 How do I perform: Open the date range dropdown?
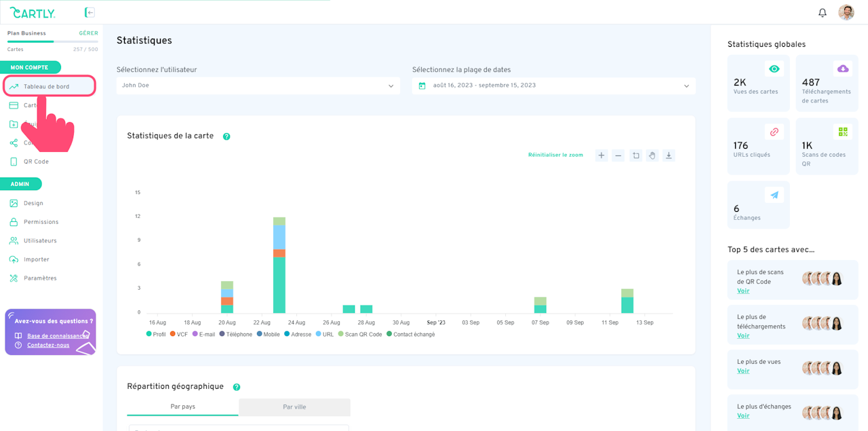553,86
